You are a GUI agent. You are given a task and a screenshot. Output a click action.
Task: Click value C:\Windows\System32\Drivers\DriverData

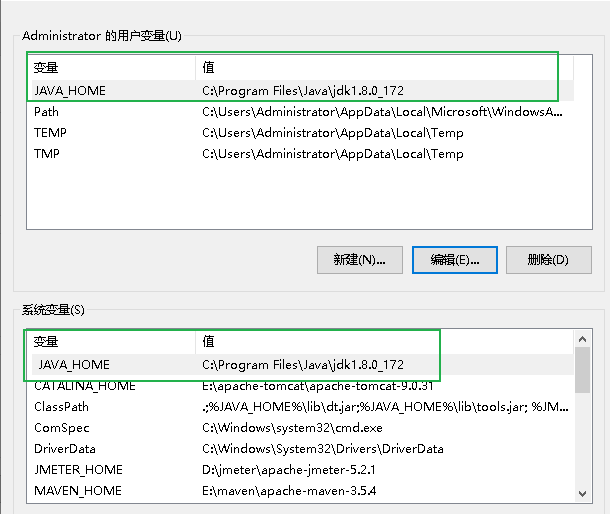pos(323,449)
